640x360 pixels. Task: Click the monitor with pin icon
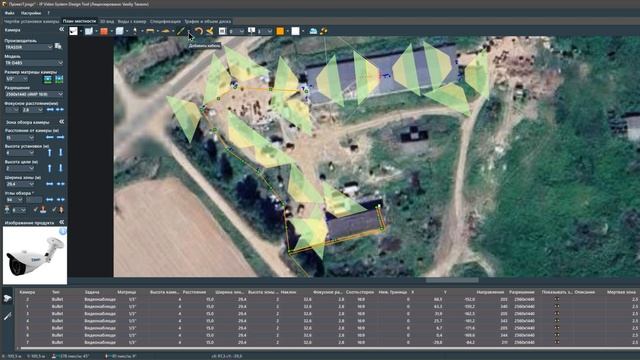(x=251, y=31)
